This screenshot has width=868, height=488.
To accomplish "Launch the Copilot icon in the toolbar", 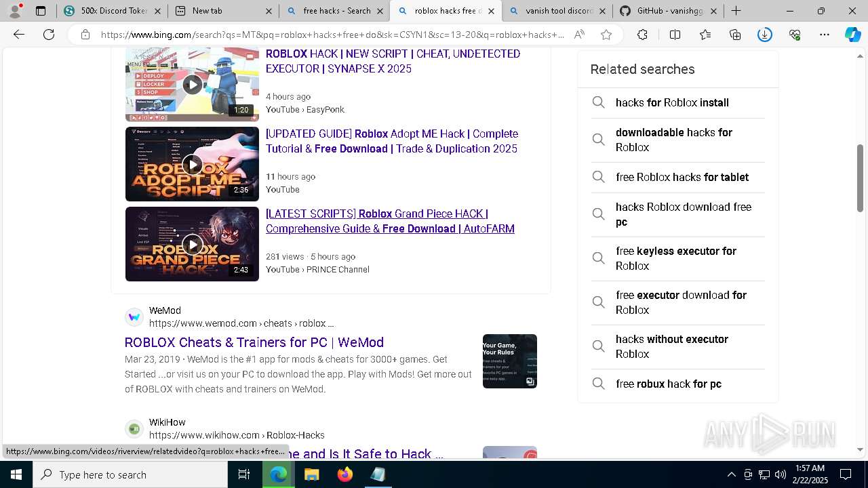I will click(852, 35).
